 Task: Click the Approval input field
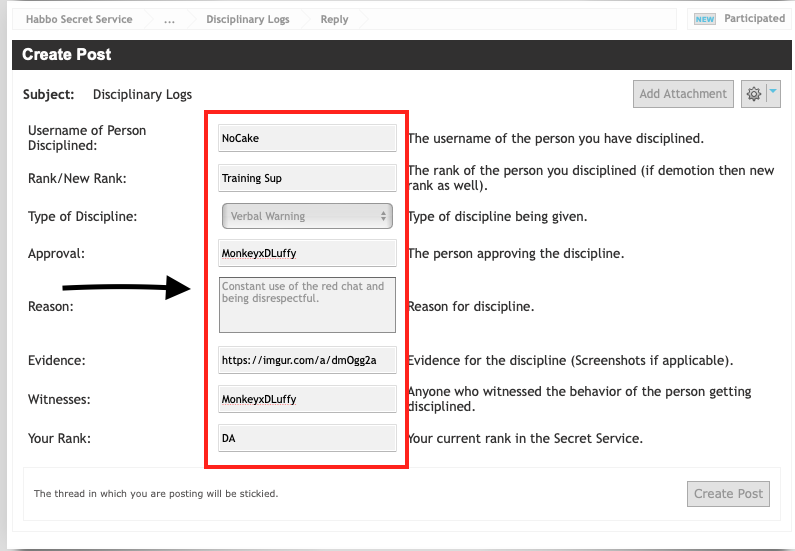(307, 253)
